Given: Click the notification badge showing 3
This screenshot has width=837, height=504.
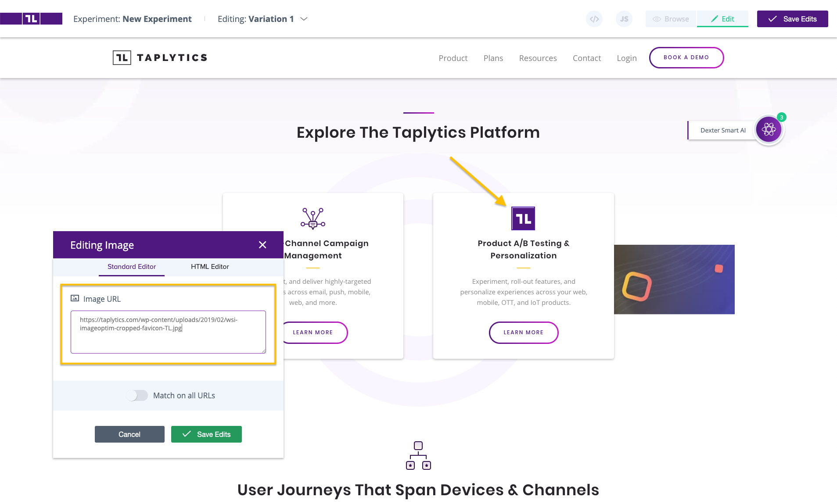Looking at the screenshot, I should tap(781, 117).
